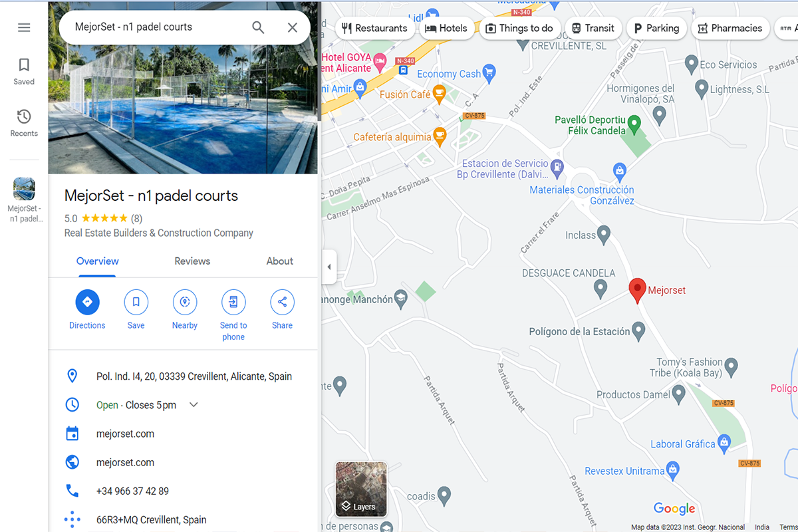Viewport: 798px width, 532px height.
Task: Expand opening hours chevron
Action: [194, 405]
